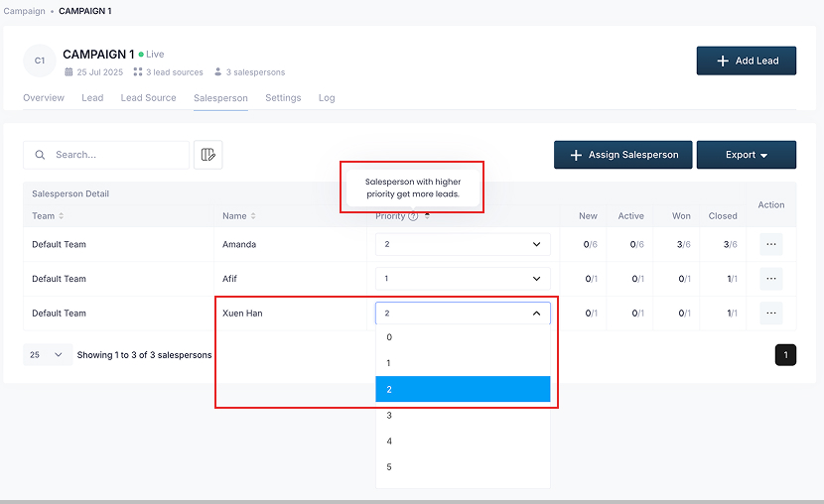Click the lead sources grid icon
Image resolution: width=824 pixels, height=504 pixels.
pyautogui.click(x=138, y=71)
